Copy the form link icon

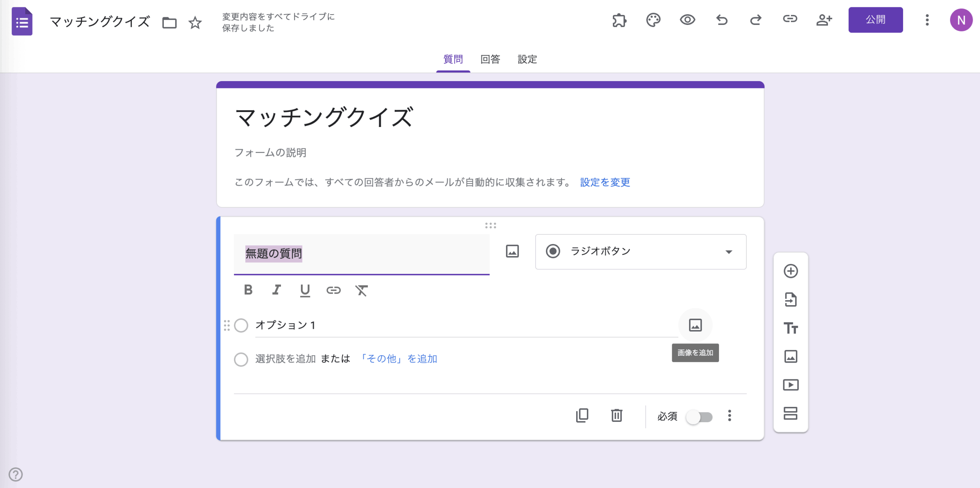pos(790,20)
